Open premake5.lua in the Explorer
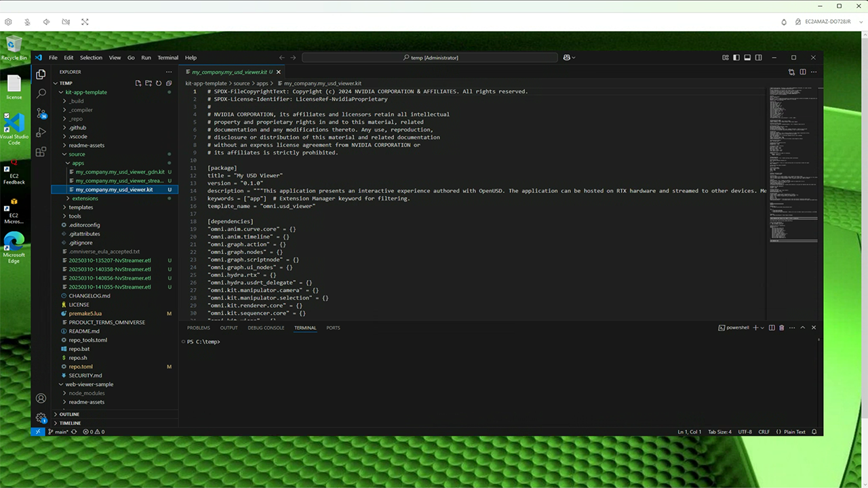The width and height of the screenshot is (868, 488). click(85, 314)
